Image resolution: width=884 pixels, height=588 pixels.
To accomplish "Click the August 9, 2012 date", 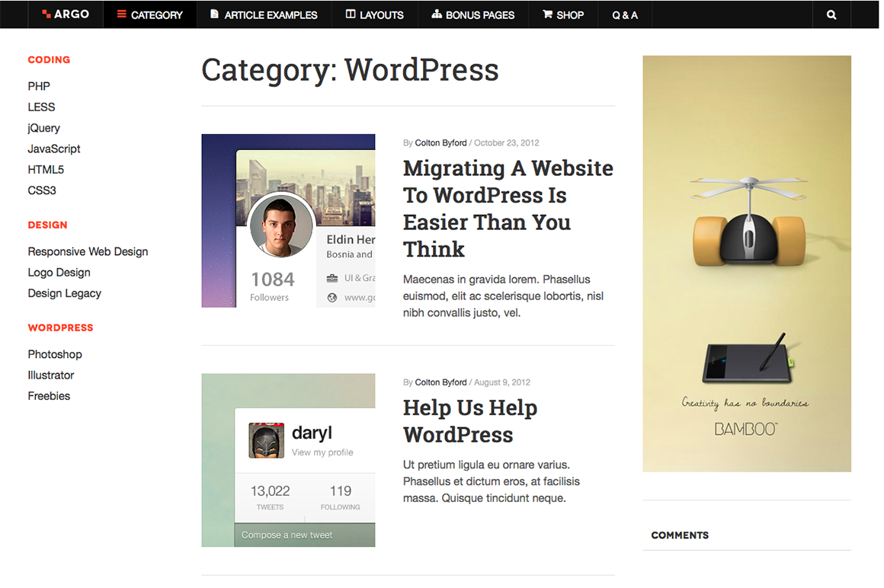I will (501, 382).
